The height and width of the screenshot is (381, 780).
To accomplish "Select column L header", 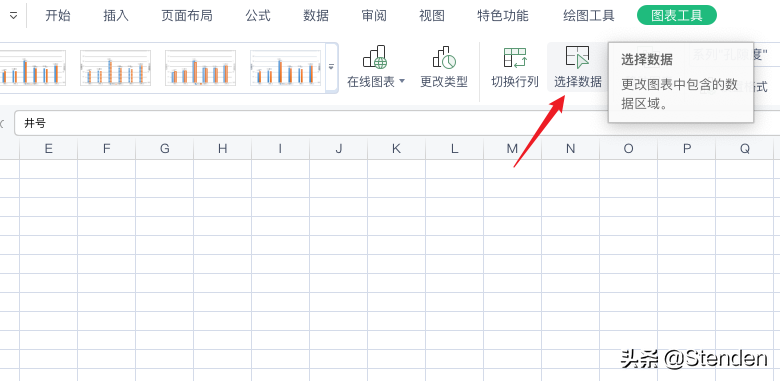I will [x=455, y=149].
